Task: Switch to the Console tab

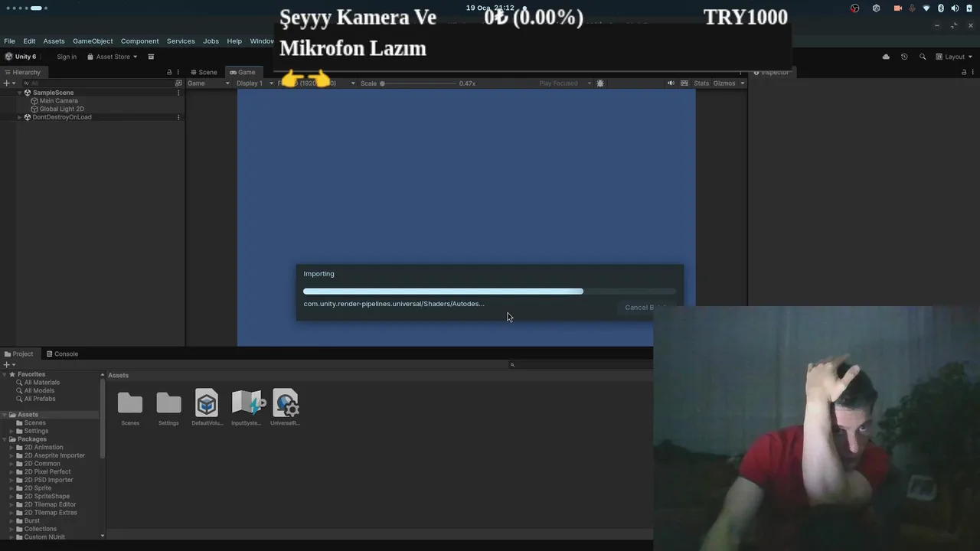Action: pos(62,354)
